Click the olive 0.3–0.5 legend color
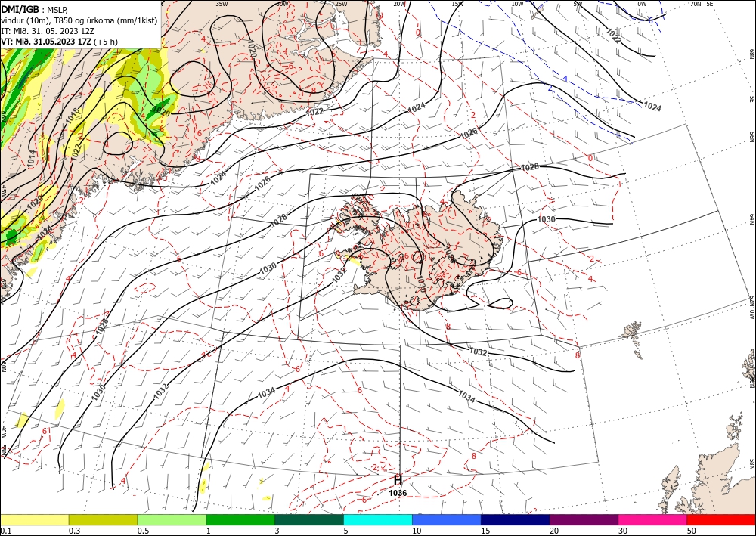 [x=103, y=519]
